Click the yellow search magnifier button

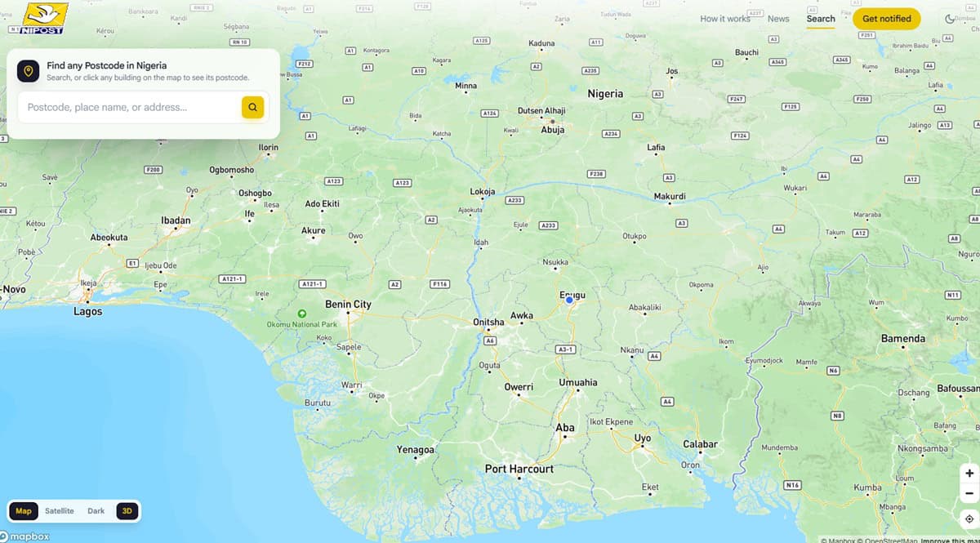pyautogui.click(x=252, y=107)
